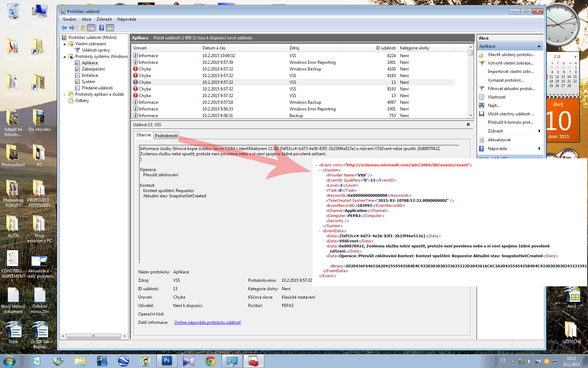Click the Odběry folder icon in the tree
The height and width of the screenshot is (368, 588).
pyautogui.click(x=71, y=101)
